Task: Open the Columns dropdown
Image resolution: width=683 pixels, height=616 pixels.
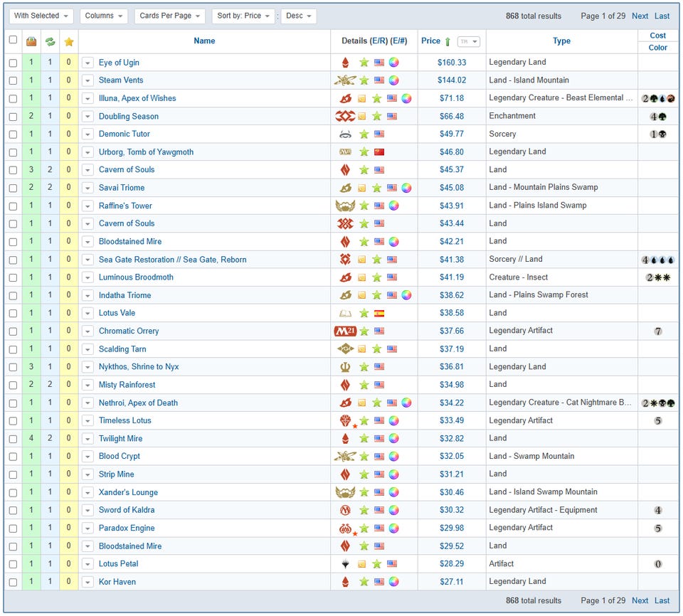Action: 104,16
